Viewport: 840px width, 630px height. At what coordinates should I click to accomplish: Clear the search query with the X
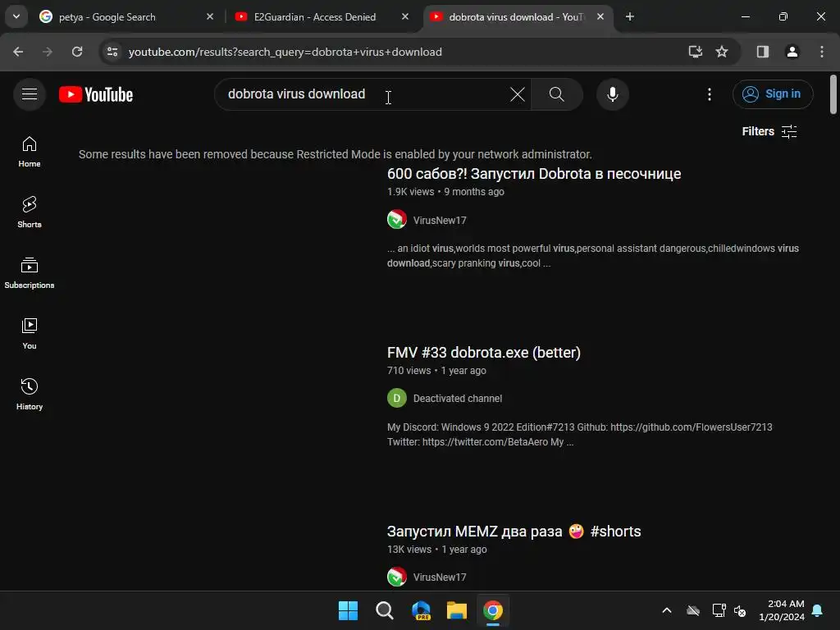[x=518, y=94]
